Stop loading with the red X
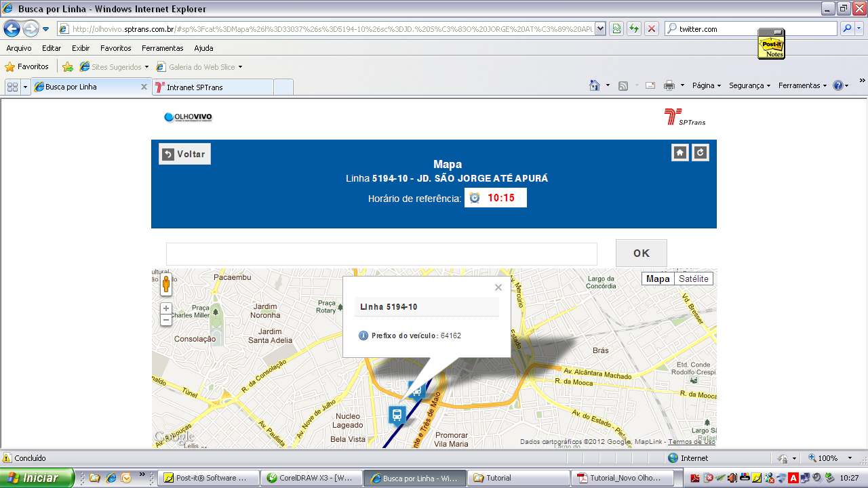 click(652, 29)
